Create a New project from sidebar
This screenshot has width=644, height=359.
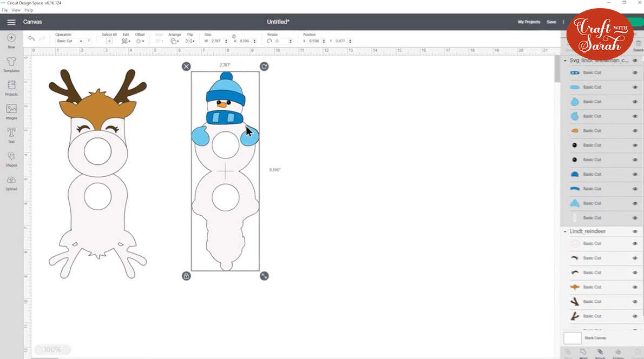[x=11, y=41]
